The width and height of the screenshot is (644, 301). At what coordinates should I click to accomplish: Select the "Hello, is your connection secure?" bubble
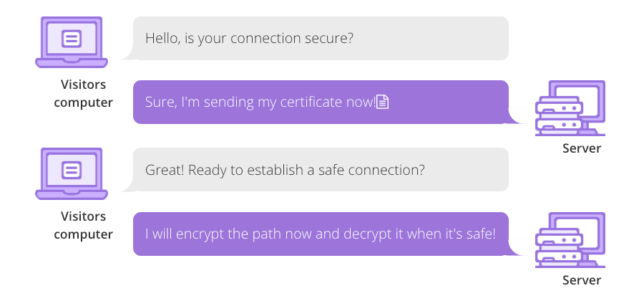click(320, 39)
